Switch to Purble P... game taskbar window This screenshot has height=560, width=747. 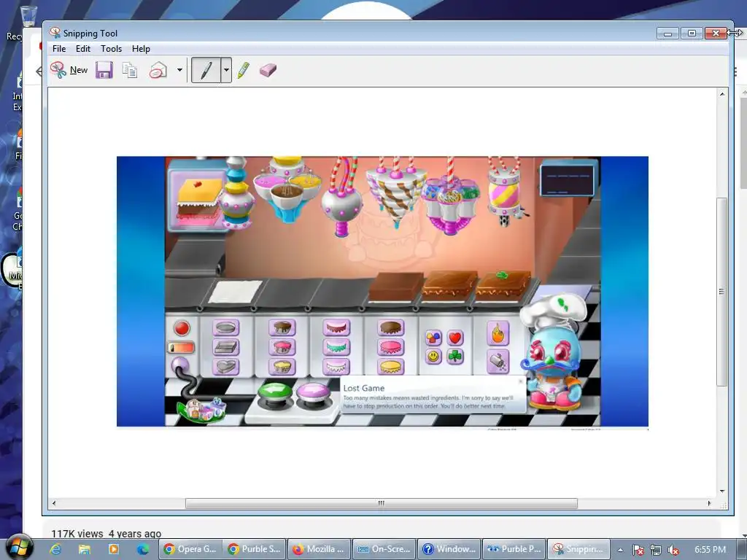tap(514, 549)
